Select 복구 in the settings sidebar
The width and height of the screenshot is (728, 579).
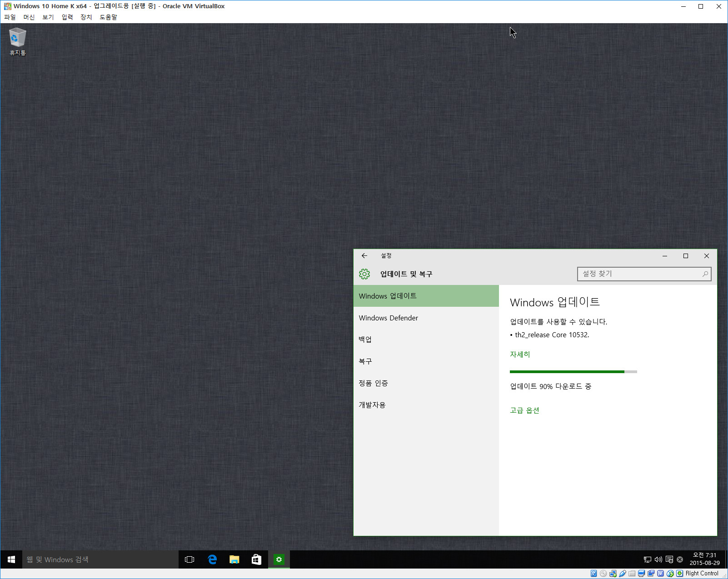(x=426, y=361)
